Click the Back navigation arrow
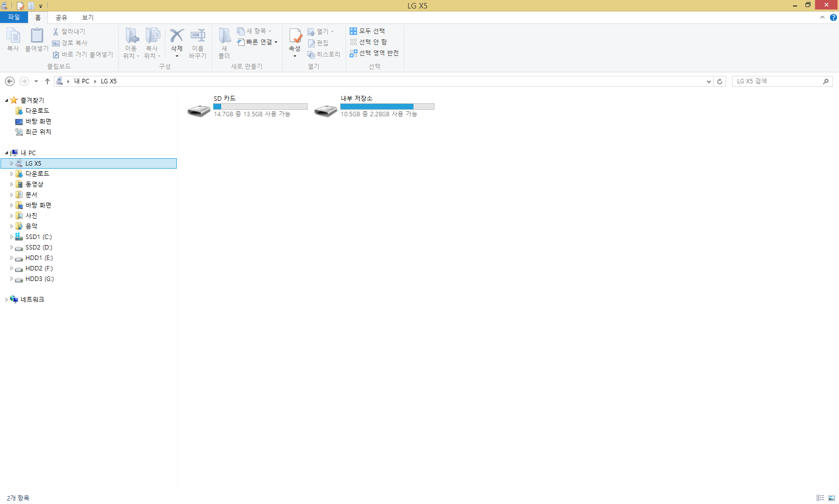Image resolution: width=839 pixels, height=504 pixels. point(9,81)
